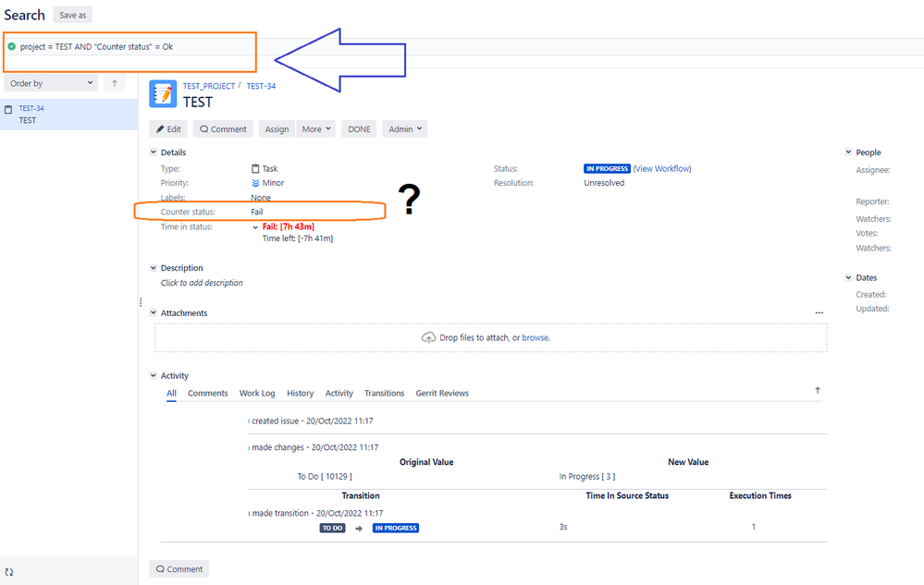The image size is (924, 585).
Task: Click the labels None value
Action: 261,197
